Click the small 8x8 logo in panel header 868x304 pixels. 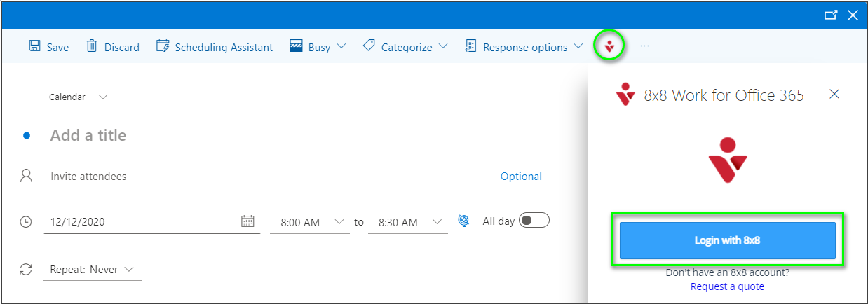click(625, 95)
